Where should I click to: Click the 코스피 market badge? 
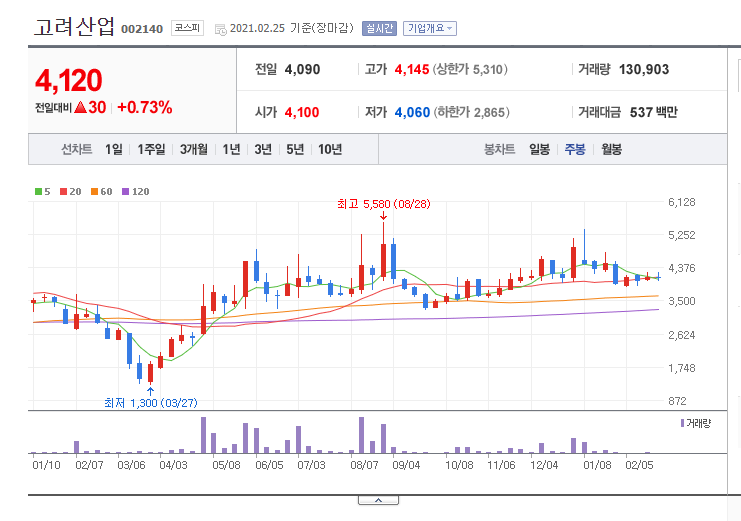point(187,28)
